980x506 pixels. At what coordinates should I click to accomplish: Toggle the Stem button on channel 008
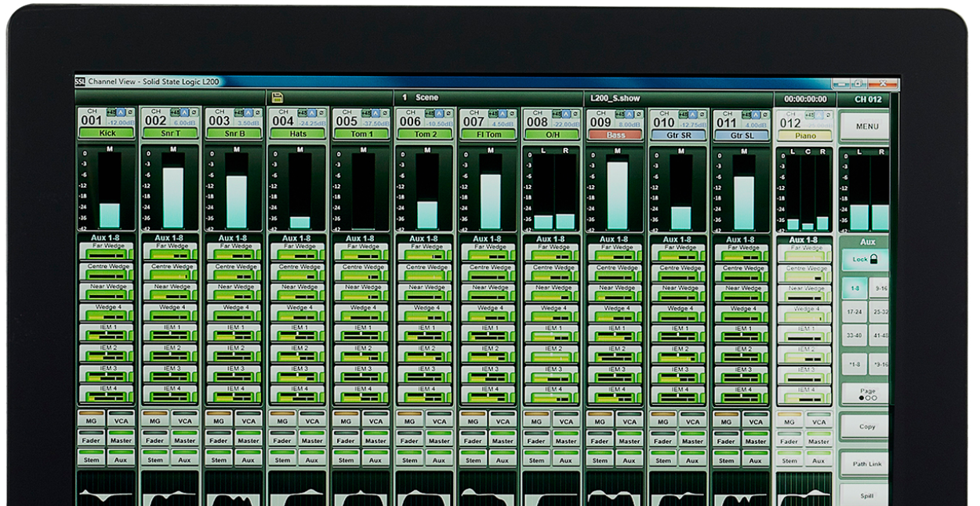tap(536, 460)
